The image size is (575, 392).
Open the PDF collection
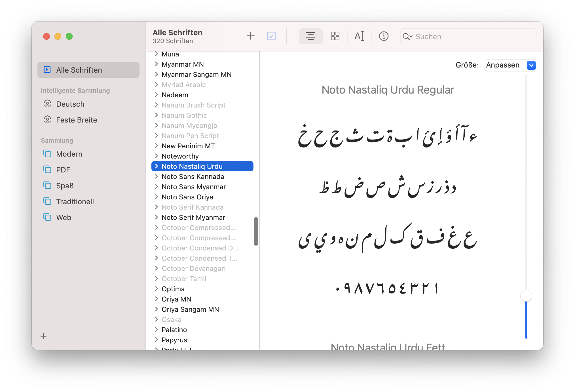63,170
